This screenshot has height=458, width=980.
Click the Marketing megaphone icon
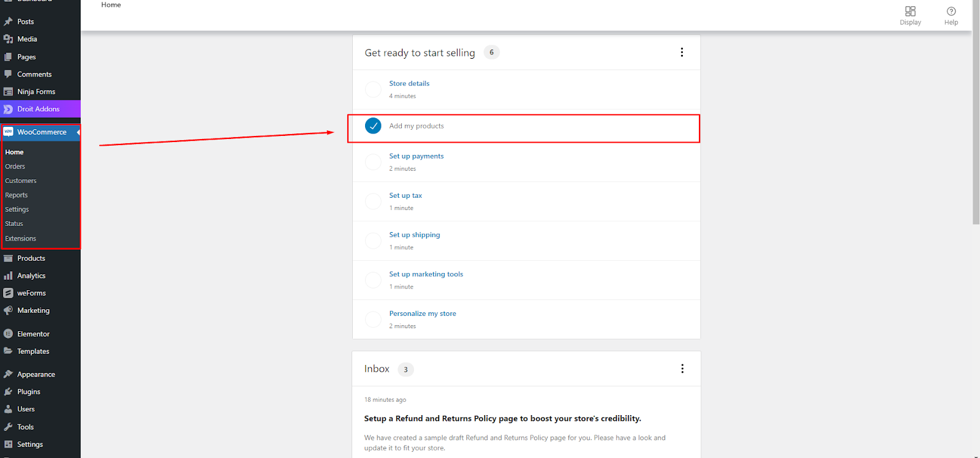[8, 310]
